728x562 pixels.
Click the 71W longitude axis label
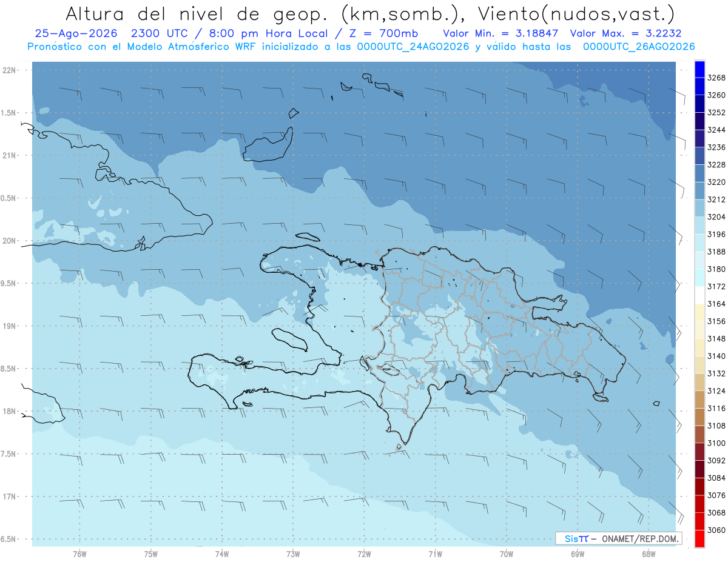(435, 554)
